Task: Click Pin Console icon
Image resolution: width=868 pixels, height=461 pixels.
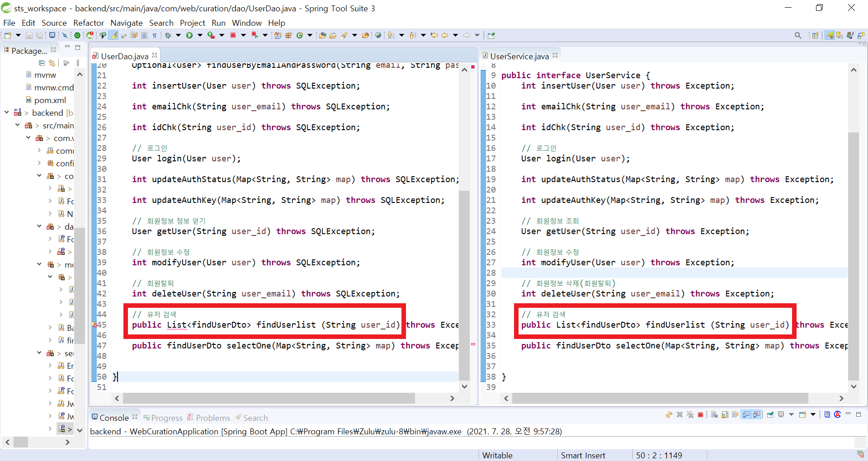Action: [x=770, y=414]
